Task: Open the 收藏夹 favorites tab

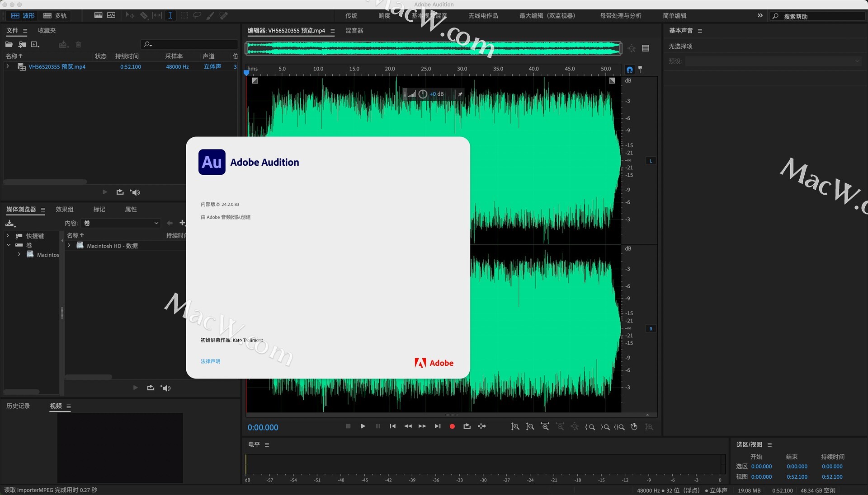Action: coord(47,30)
